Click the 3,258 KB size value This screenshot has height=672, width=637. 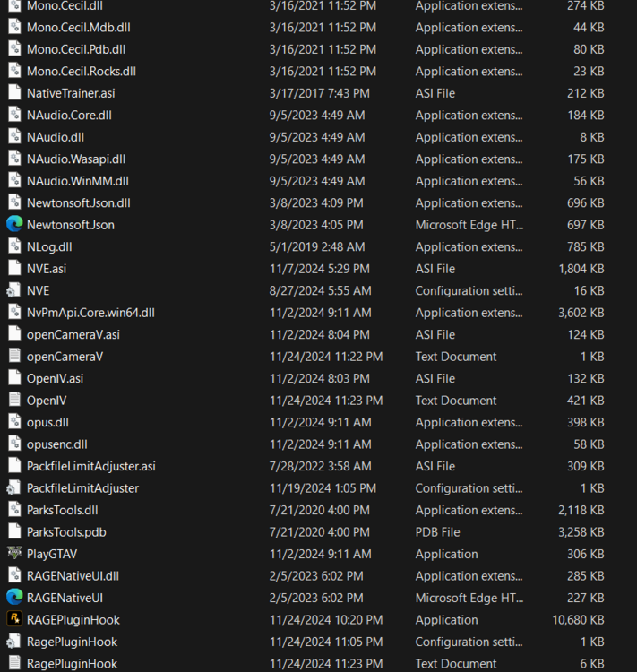581,532
